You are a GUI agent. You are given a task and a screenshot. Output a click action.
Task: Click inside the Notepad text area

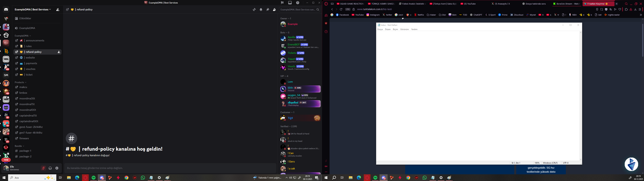(477, 96)
